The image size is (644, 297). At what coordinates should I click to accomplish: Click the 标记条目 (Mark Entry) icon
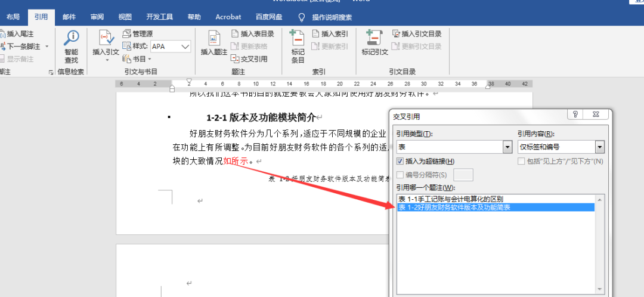[298, 38]
